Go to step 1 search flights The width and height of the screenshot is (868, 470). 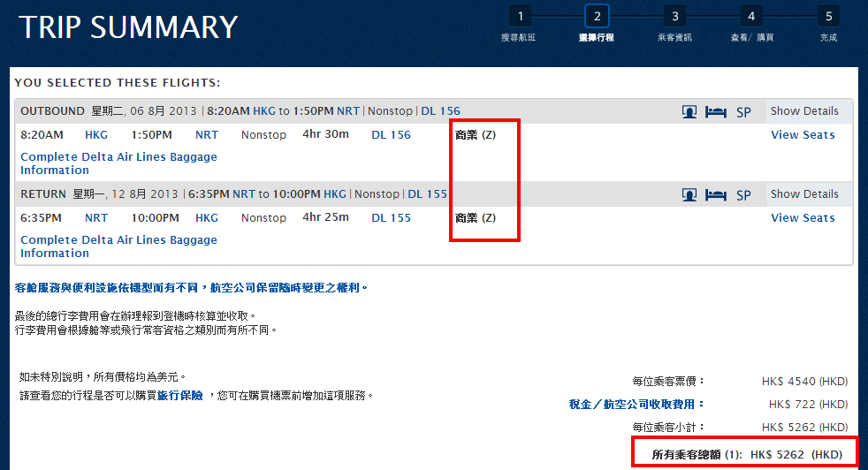point(521,16)
